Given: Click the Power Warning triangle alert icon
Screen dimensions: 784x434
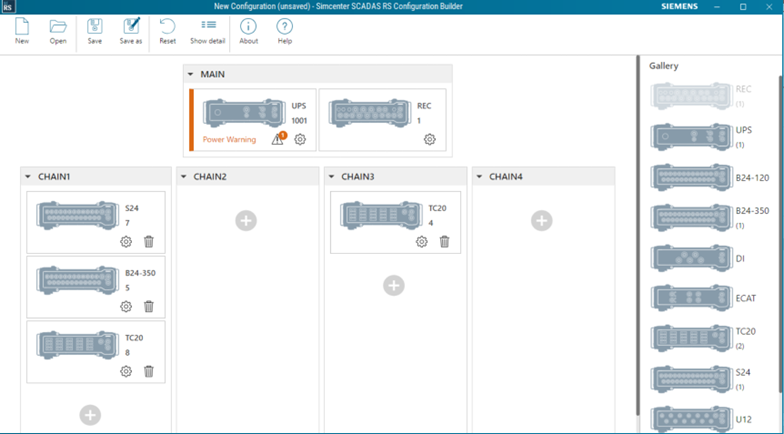Looking at the screenshot, I should pos(278,140).
